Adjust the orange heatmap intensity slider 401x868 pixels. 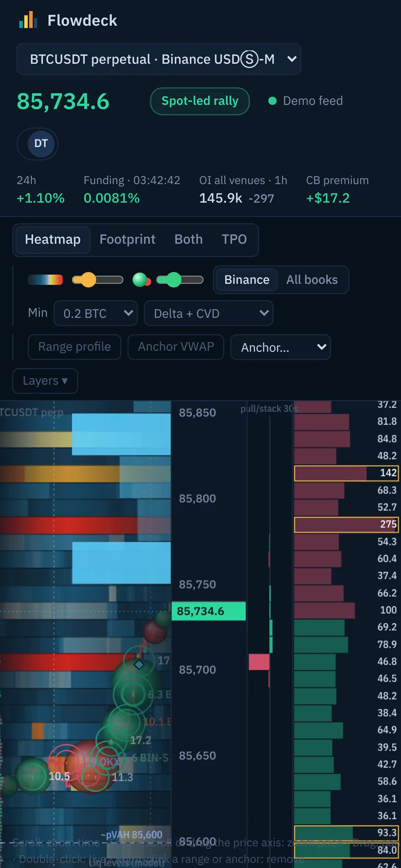click(98, 280)
